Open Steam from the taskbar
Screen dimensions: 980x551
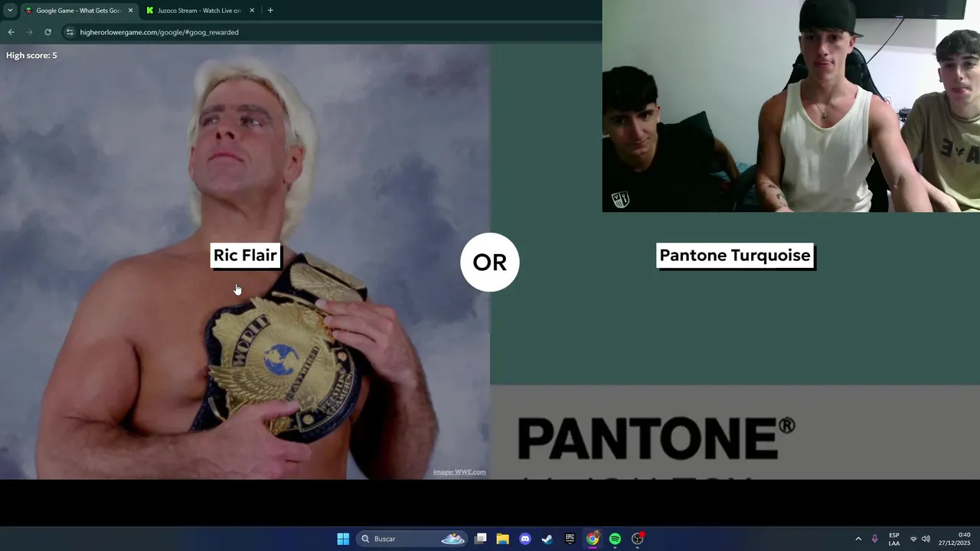click(547, 539)
